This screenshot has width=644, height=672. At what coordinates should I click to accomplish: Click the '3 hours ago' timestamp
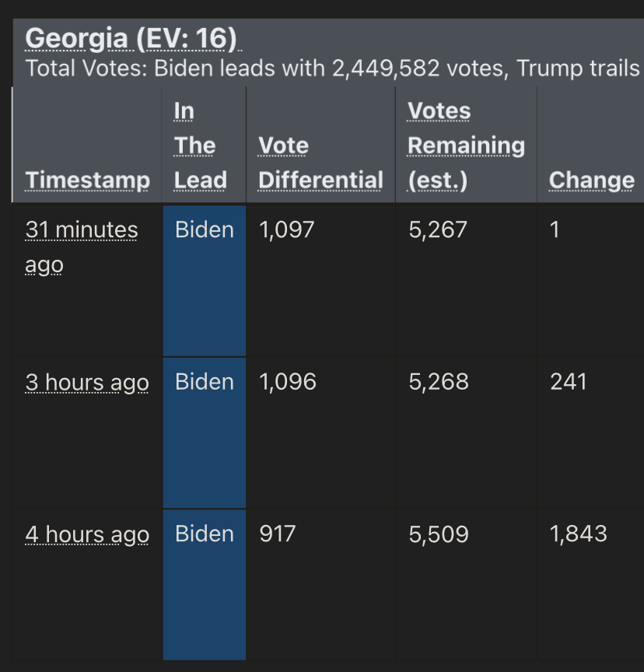pyautogui.click(x=87, y=383)
